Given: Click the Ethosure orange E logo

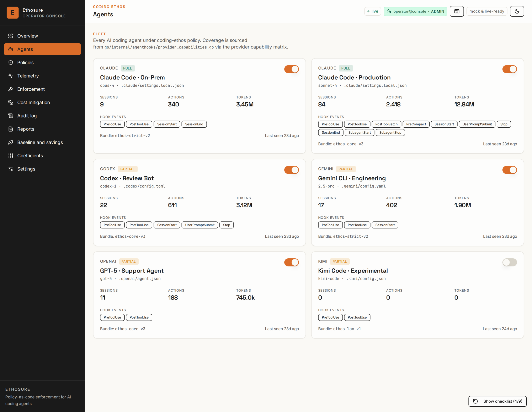Looking at the screenshot, I should [13, 13].
